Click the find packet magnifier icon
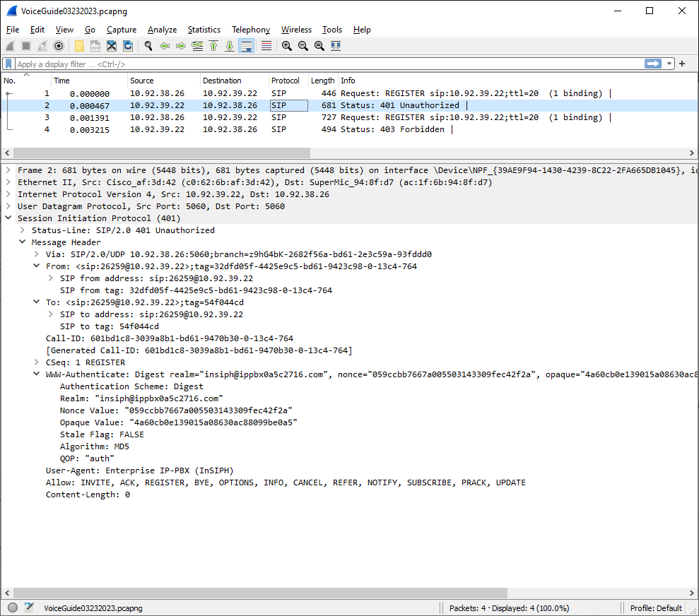This screenshot has height=616, width=699. pos(148,46)
